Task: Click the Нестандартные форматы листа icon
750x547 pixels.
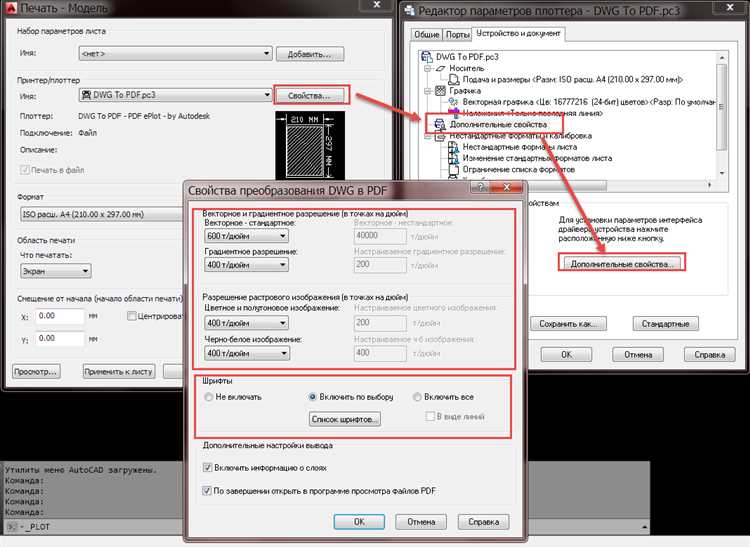Action: point(453,147)
